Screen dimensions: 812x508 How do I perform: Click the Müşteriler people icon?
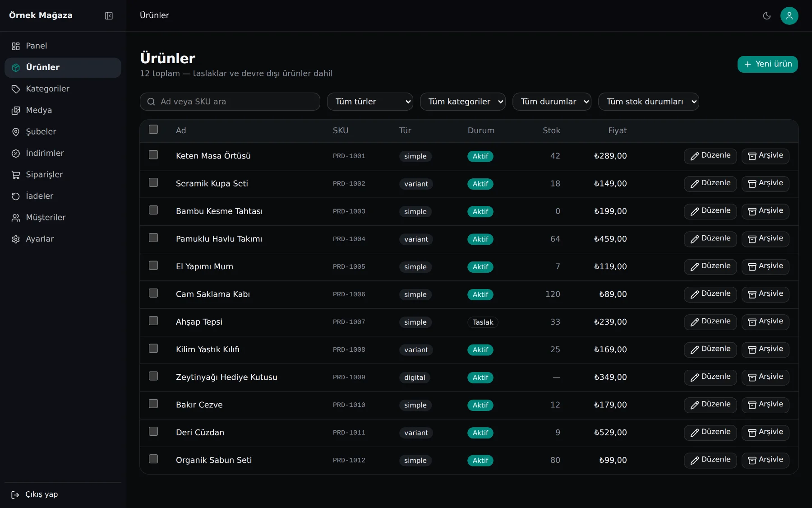[16, 218]
